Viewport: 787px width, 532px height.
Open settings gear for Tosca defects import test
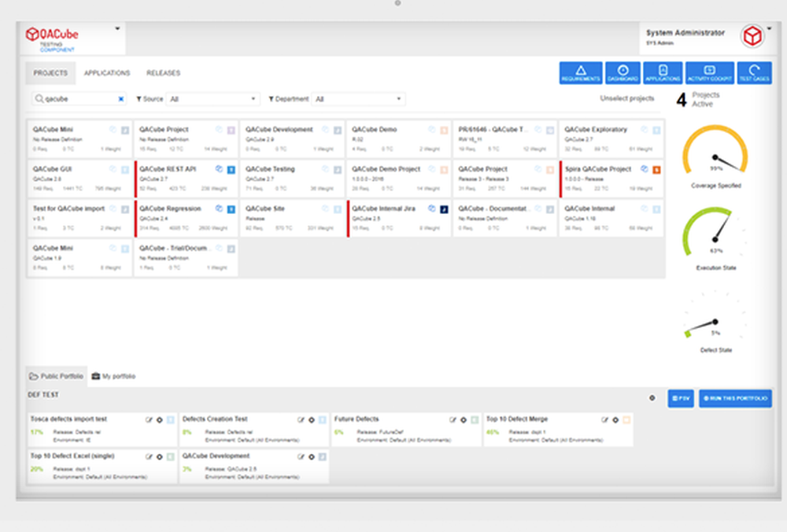[160, 419]
